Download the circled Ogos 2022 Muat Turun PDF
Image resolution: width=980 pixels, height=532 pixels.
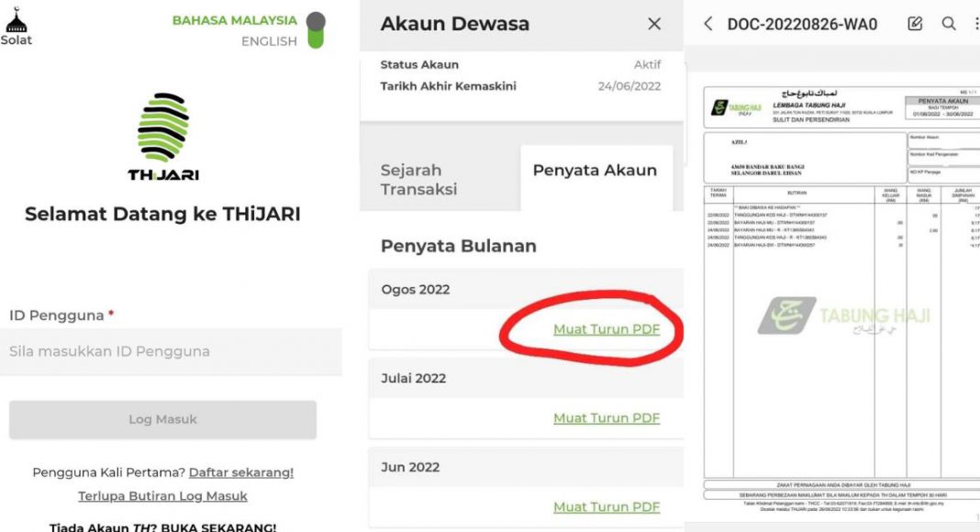coord(605,329)
